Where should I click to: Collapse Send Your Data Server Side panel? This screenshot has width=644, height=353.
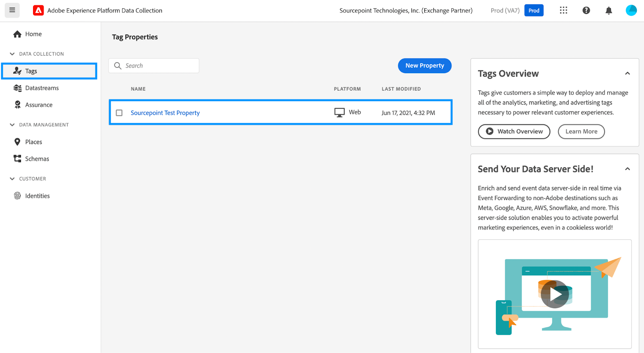tap(627, 169)
